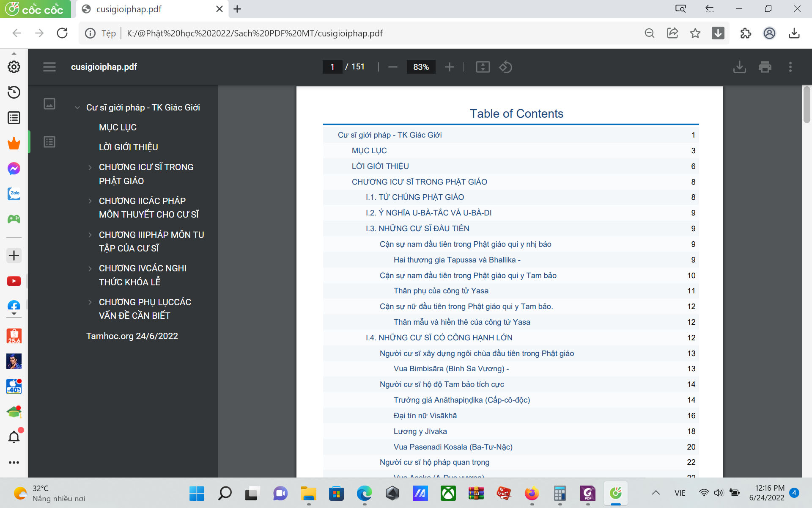Expand CHƯƠNG I CƯ SĨ TRONG PHẬT GIÁO outline
This screenshot has width=812, height=508.
click(90, 167)
